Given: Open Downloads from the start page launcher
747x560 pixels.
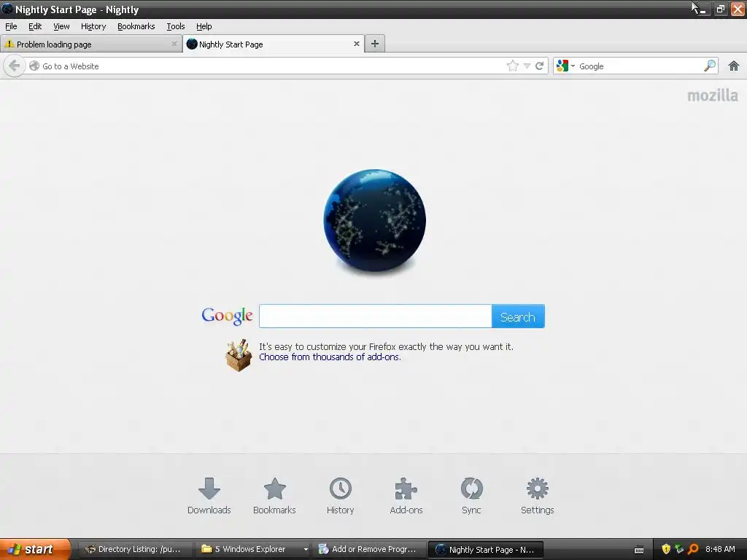Looking at the screenshot, I should coord(209,496).
